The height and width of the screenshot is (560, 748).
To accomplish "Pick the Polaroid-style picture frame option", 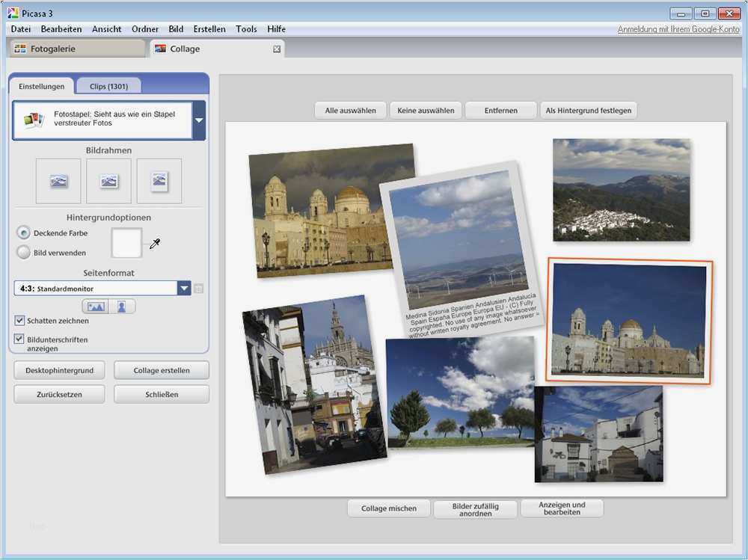I will tap(159, 181).
